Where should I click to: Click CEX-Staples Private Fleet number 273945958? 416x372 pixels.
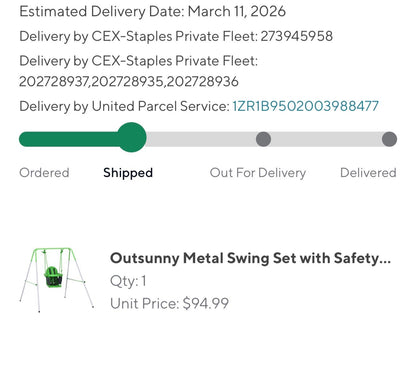[297, 36]
